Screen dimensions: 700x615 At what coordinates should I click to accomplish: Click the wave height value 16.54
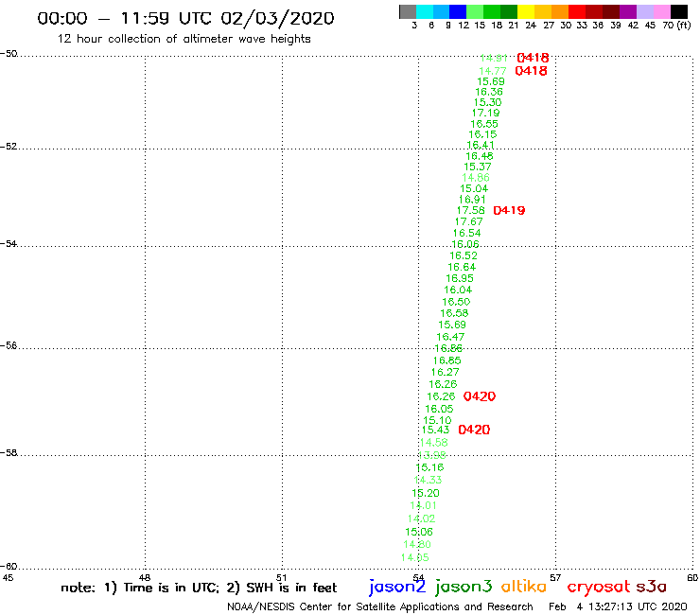click(467, 233)
